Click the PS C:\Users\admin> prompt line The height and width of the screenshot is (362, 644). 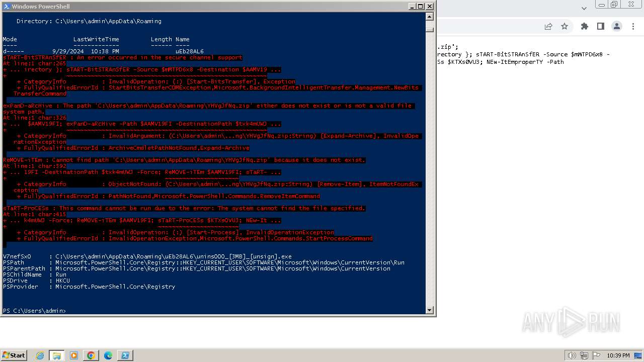pos(34,311)
